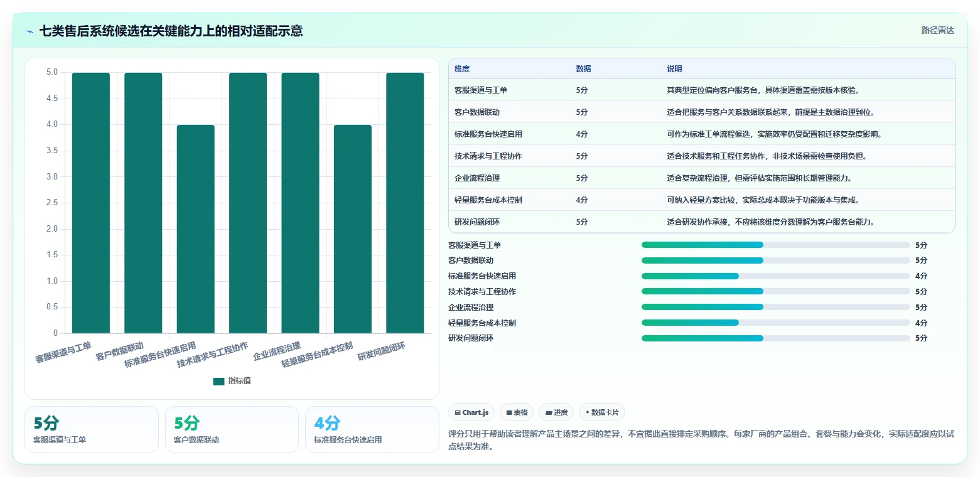Viewport: 980px width, 477px height.
Task: Click the 客户数据联动 progress bar
Action: pyautogui.click(x=776, y=260)
